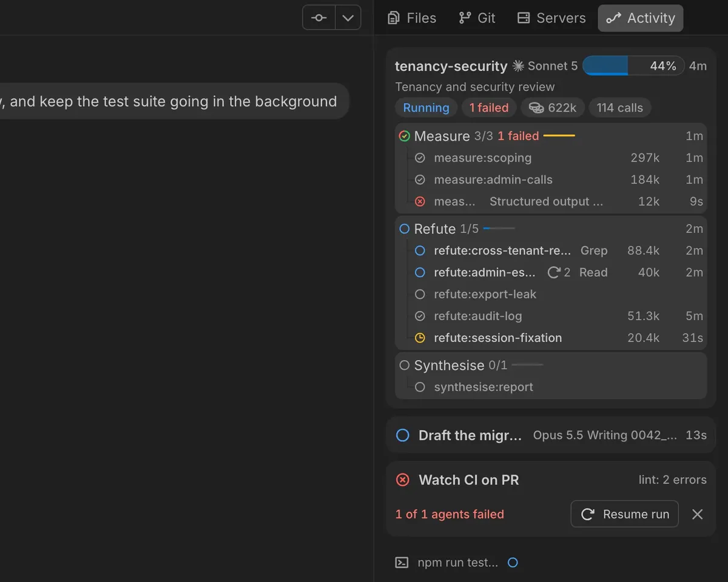Open the refute:session-fixation task row
This screenshot has height=582, width=728.
pos(558,338)
